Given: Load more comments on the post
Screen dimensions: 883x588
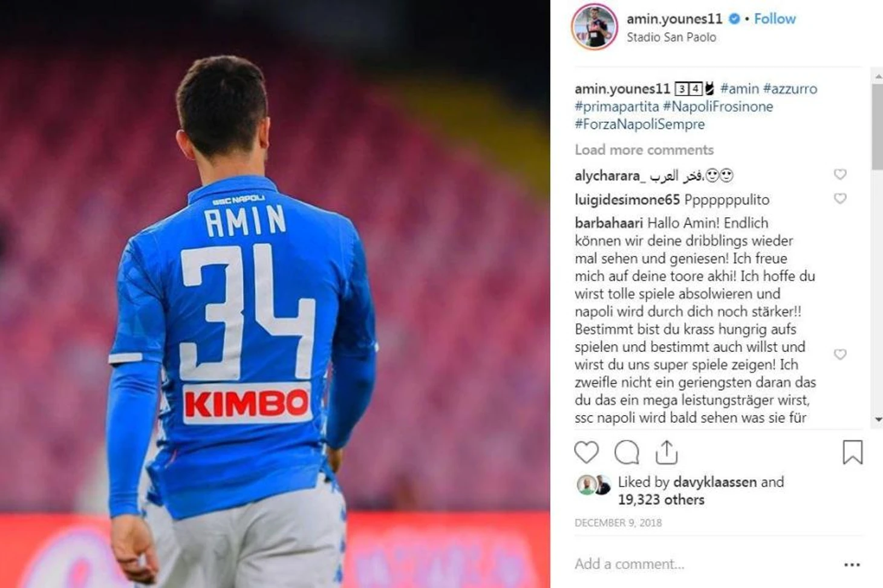Looking at the screenshot, I should [644, 150].
